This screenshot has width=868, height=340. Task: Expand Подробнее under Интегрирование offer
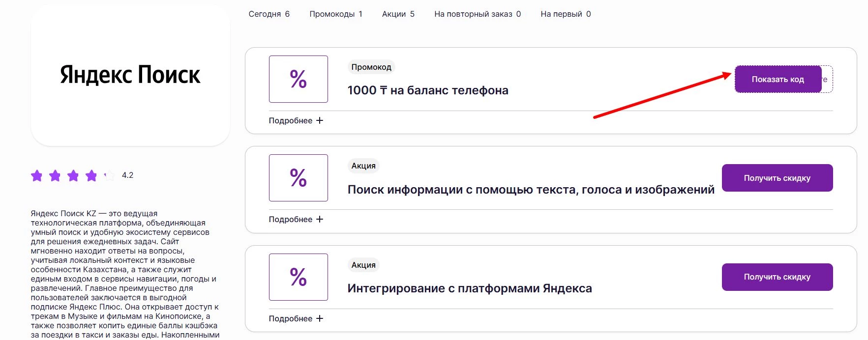[296, 319]
